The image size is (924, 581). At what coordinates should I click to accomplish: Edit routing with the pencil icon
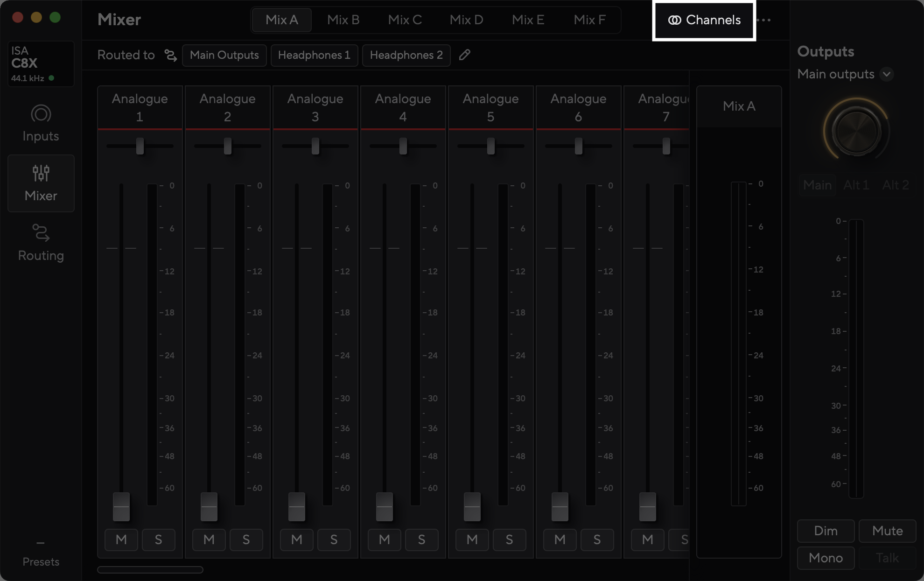464,55
